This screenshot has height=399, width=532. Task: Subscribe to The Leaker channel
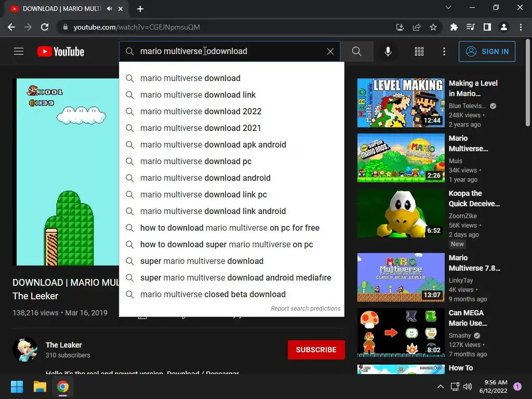click(316, 350)
